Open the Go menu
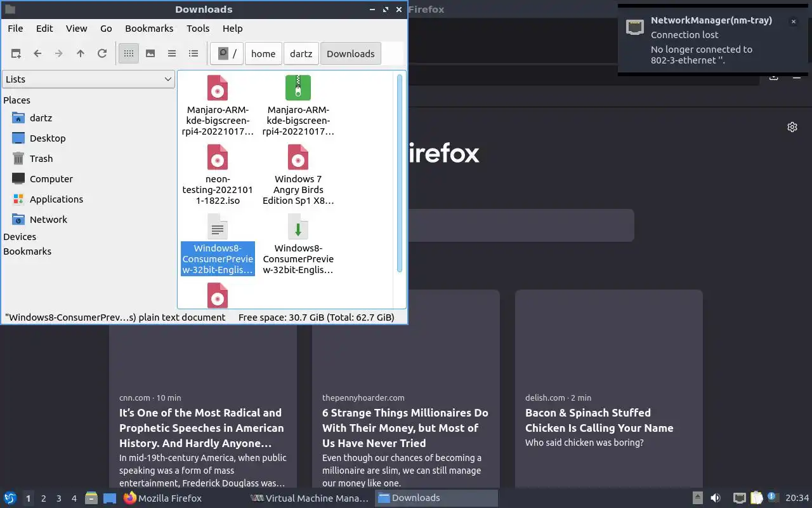Screen dimensions: 812x508 click(x=106, y=29)
